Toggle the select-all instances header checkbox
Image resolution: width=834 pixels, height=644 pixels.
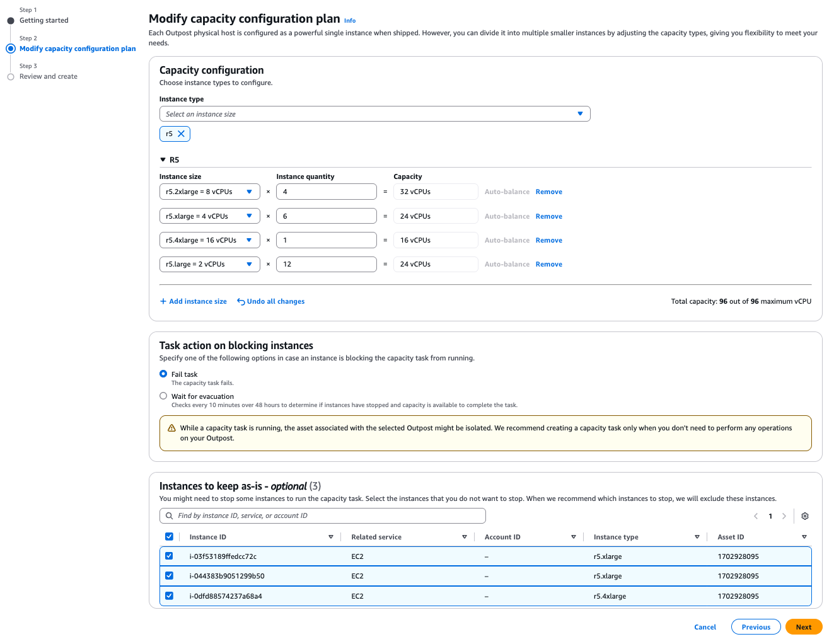[x=169, y=537]
